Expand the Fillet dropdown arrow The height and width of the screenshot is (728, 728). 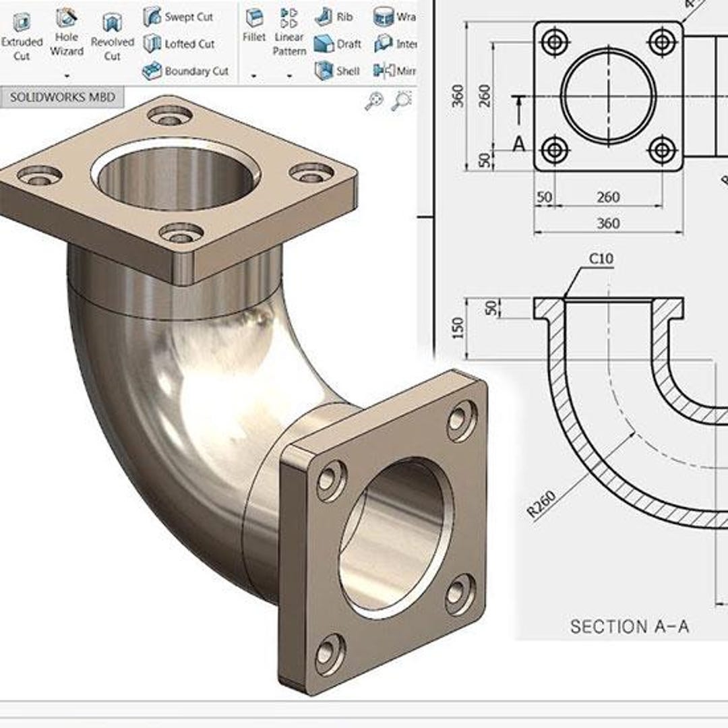point(254,75)
